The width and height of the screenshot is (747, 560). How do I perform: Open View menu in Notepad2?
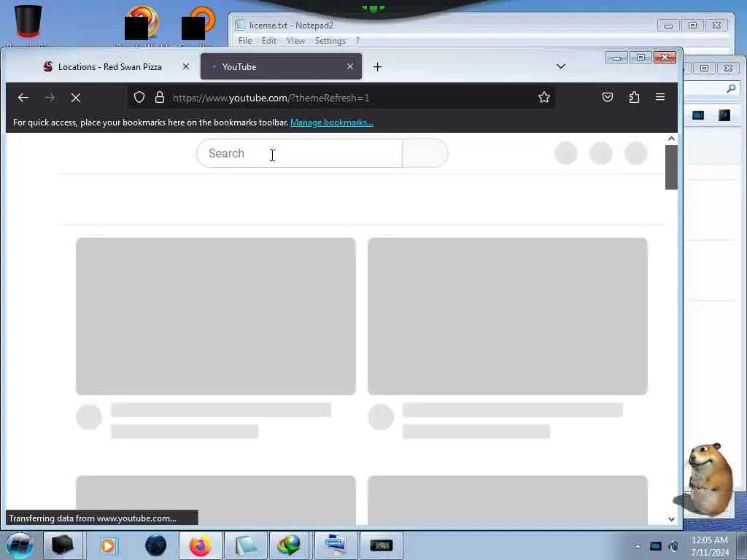click(x=295, y=41)
